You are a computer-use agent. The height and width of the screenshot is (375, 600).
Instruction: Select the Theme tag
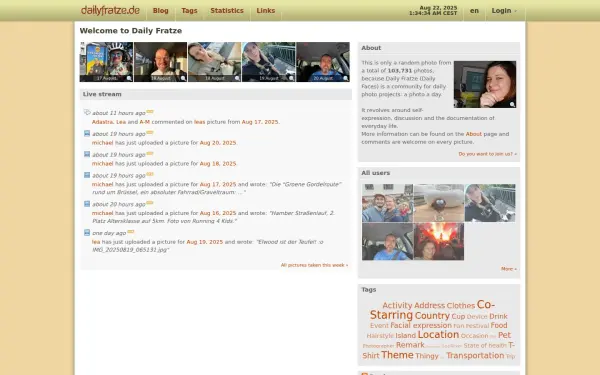[x=397, y=355]
